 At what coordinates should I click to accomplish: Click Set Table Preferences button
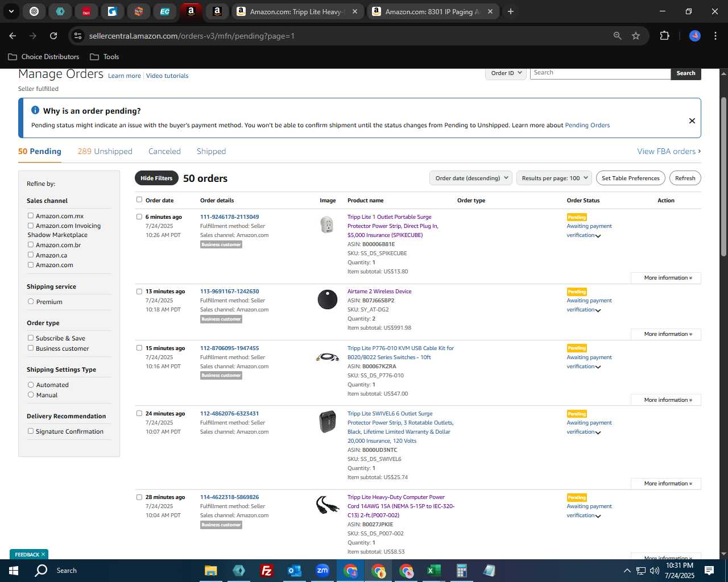[x=631, y=178]
